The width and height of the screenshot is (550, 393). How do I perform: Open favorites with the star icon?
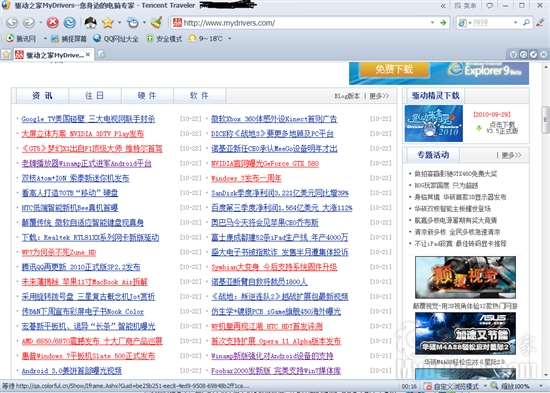coord(108,23)
